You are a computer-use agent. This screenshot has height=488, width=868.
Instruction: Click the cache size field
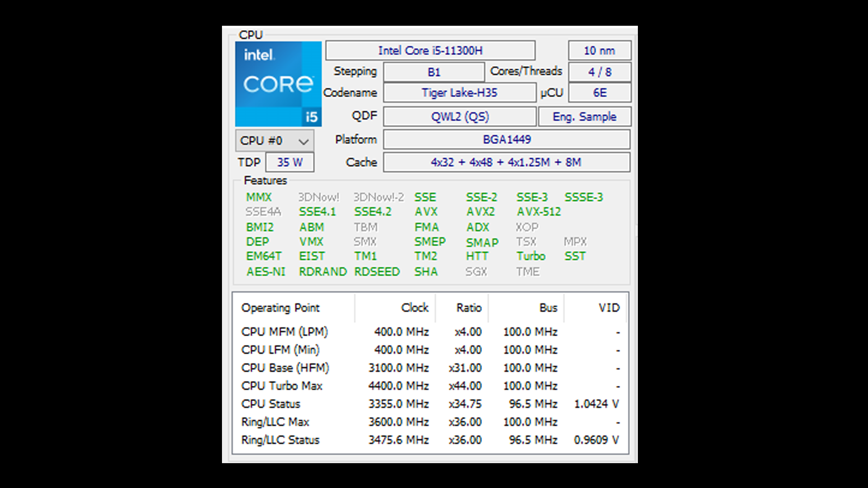pos(506,162)
